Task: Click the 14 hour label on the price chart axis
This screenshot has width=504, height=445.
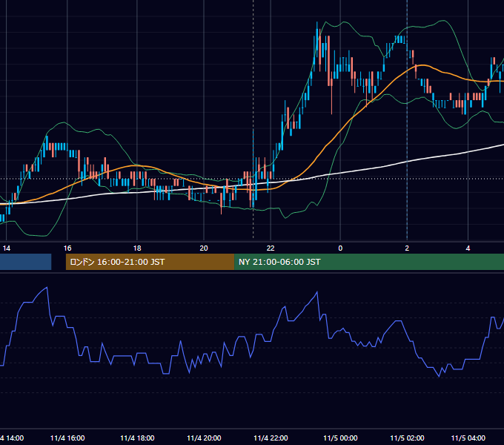Action: [x=7, y=248]
